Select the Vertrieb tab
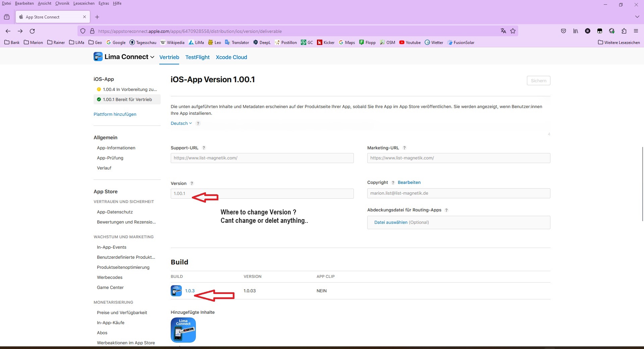 169,57
